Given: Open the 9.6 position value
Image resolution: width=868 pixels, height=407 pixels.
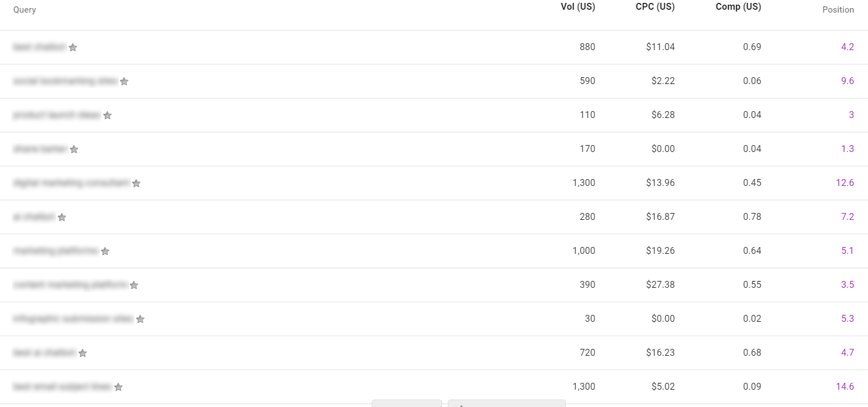Looking at the screenshot, I should click(847, 81).
